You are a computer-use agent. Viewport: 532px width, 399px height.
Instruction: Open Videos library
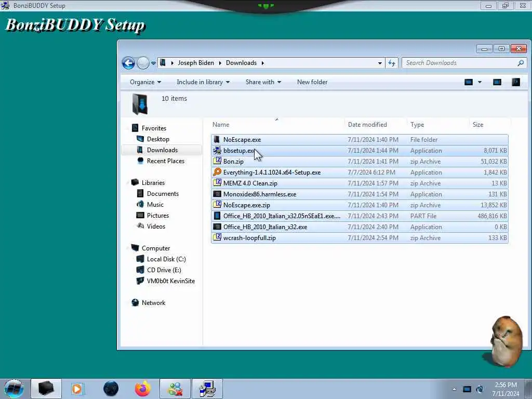156,227
